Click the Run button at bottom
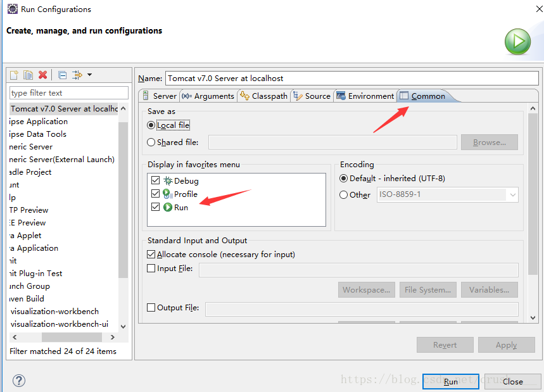Viewport: 544px width, 392px height. click(x=451, y=382)
